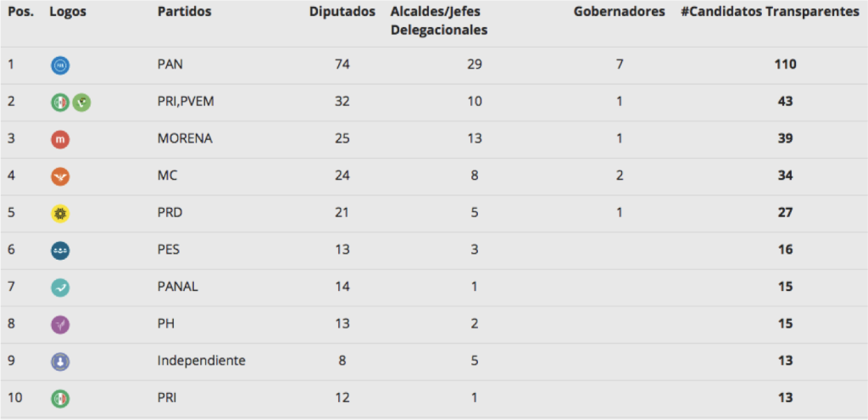Click the MORENA party logo icon
The width and height of the screenshot is (868, 420).
point(60,140)
